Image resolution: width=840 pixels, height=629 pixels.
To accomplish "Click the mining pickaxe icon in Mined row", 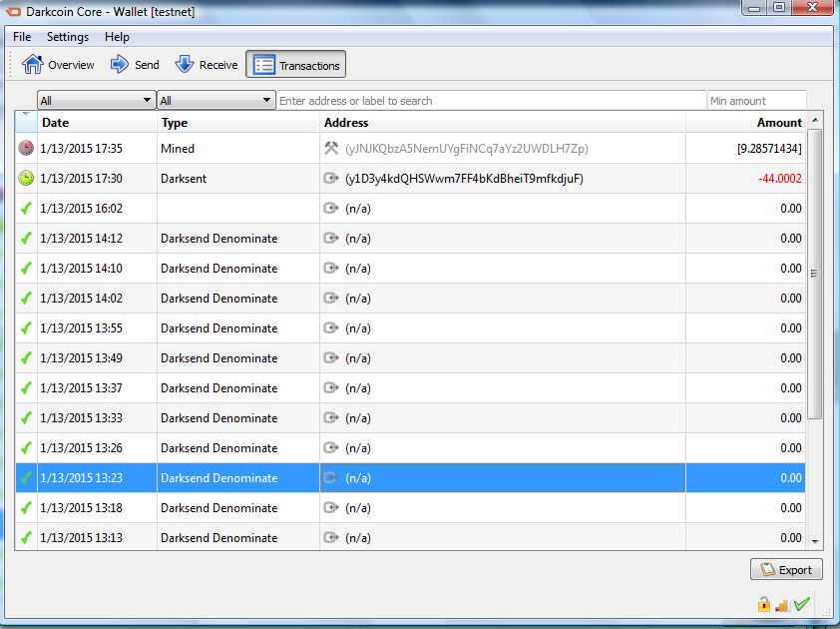I will pyautogui.click(x=331, y=148).
